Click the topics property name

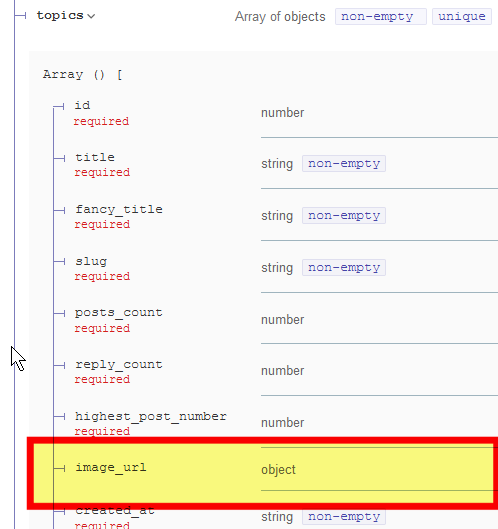click(x=60, y=16)
